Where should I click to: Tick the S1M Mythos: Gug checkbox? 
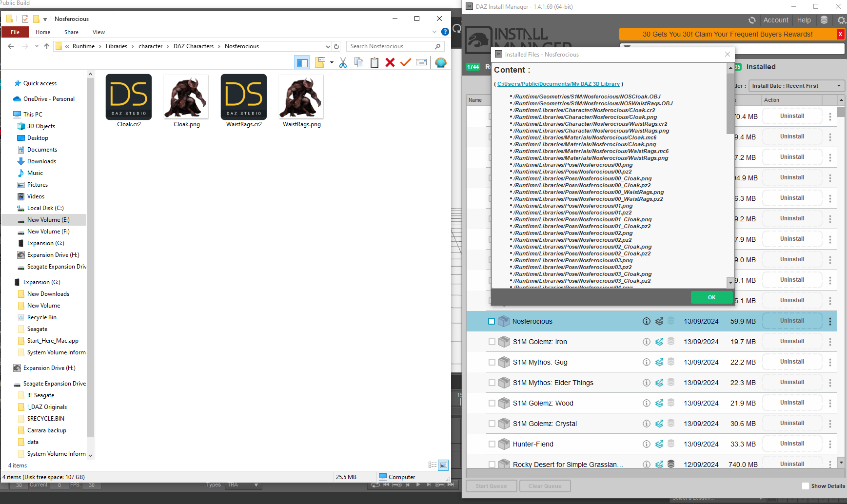coord(492,362)
